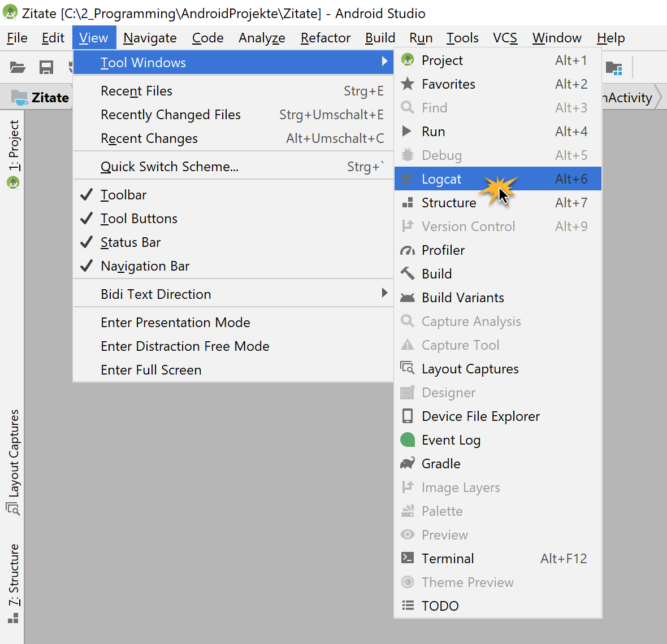This screenshot has height=644, width=667.
Task: Click the Alt+1 shortcut beside Project
Action: click(x=571, y=60)
